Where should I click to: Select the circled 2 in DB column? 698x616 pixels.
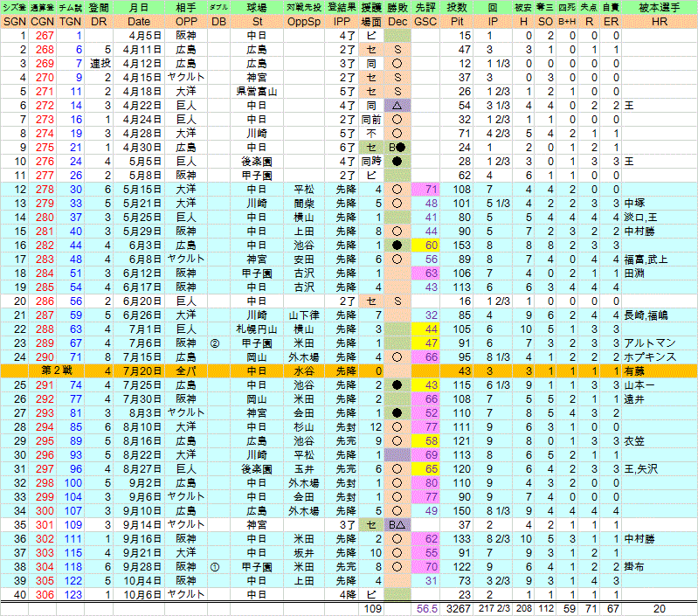(x=215, y=343)
